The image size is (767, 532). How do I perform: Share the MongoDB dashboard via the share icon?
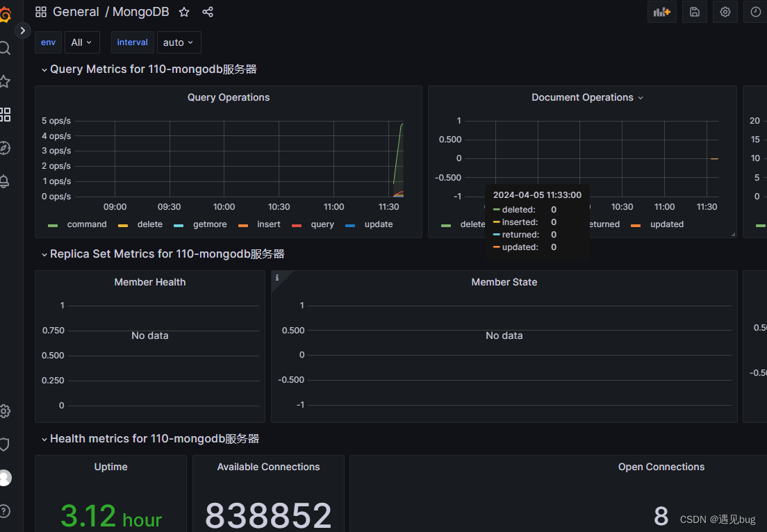coord(207,12)
